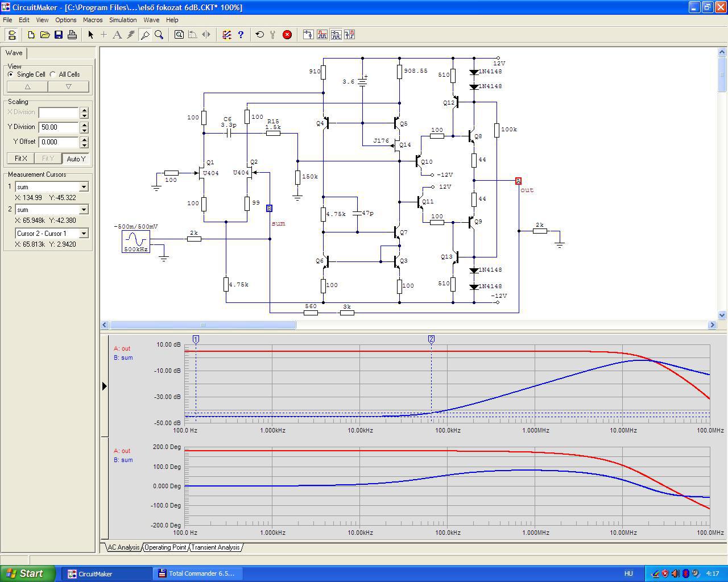
Task: Click the Windows Start button
Action: [x=28, y=573]
